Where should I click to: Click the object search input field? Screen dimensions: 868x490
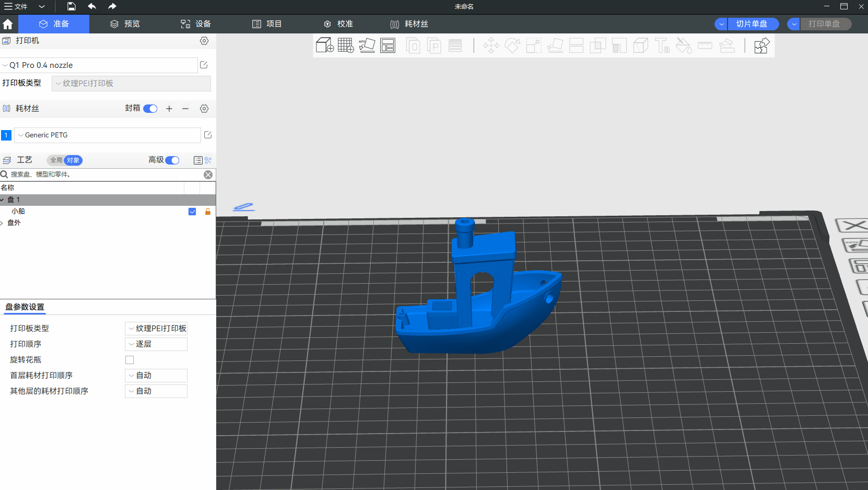104,174
